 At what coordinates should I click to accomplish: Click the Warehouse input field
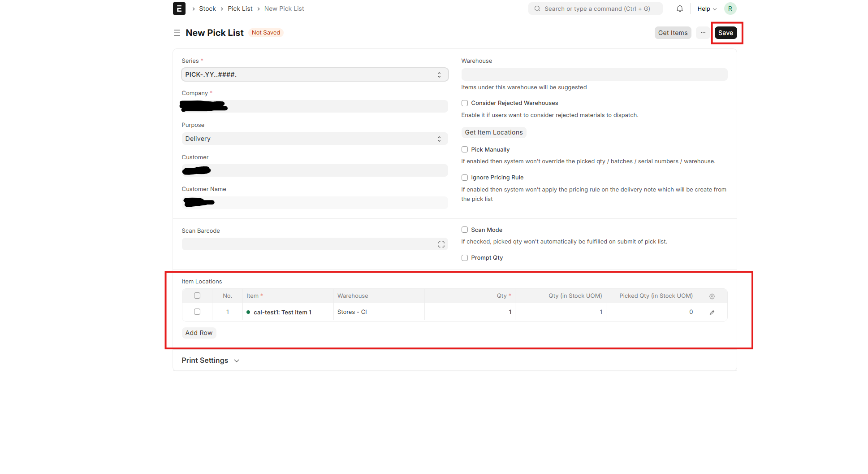pos(594,74)
